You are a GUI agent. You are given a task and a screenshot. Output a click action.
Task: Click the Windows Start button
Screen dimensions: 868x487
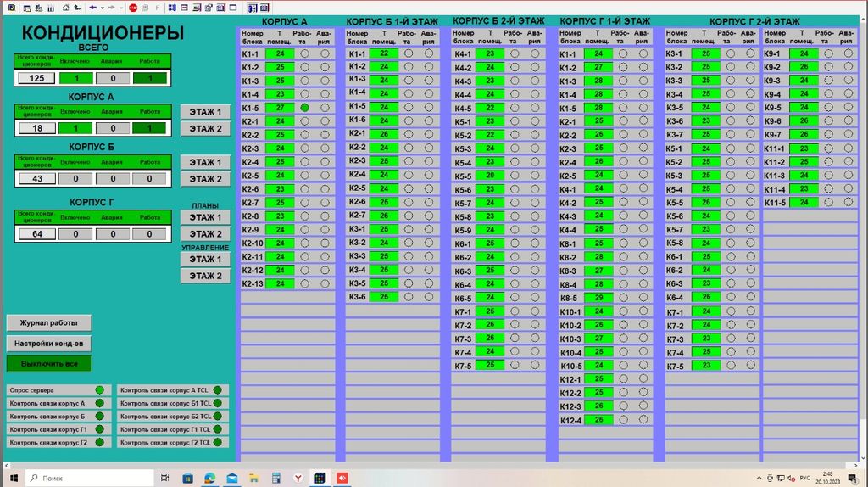(x=13, y=478)
